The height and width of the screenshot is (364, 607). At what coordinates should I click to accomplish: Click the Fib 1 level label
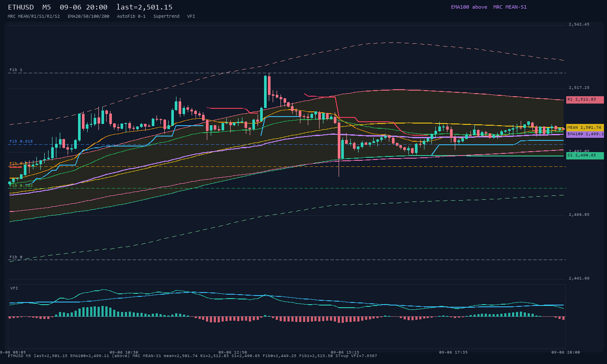coord(16,70)
